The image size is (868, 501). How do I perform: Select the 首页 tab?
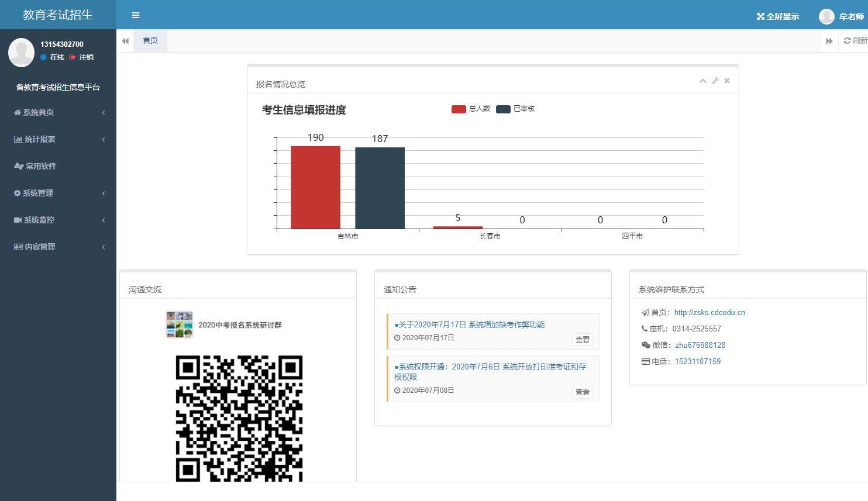(x=150, y=41)
